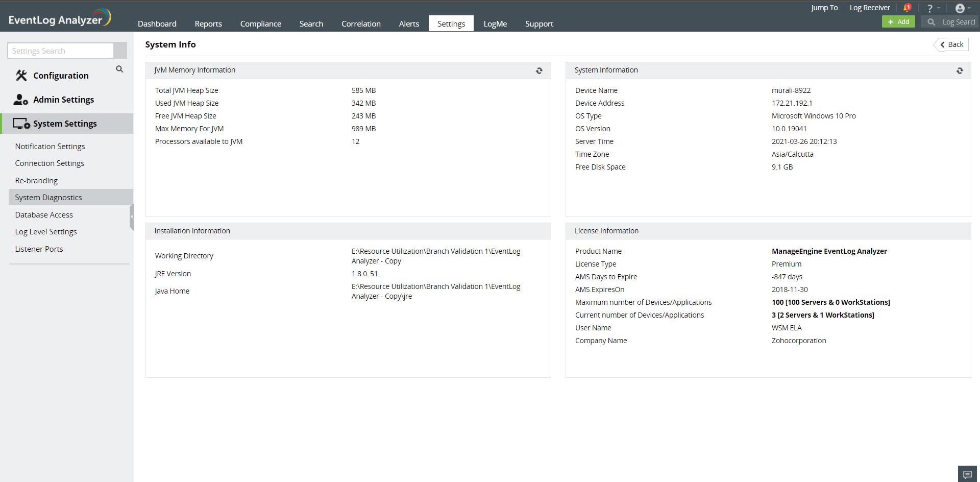Open the Dashboard tab
This screenshot has height=482, width=980.
click(x=157, y=24)
